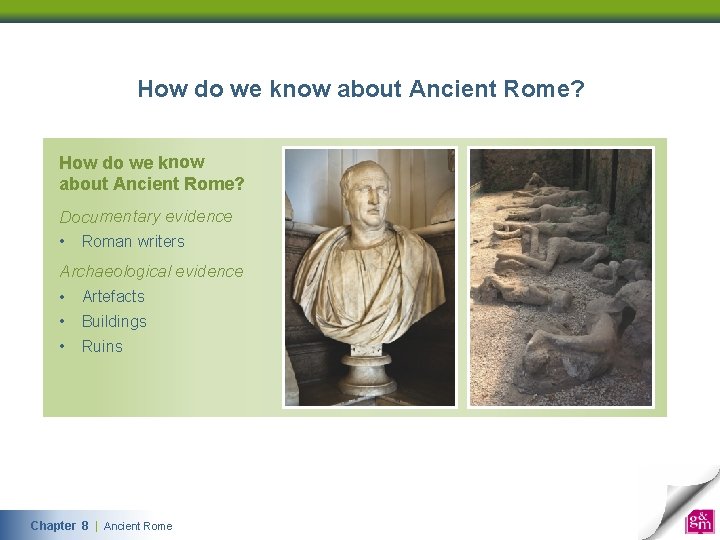Click the Pompeii body casts photograph
This screenshot has width=720, height=540.
point(561,277)
